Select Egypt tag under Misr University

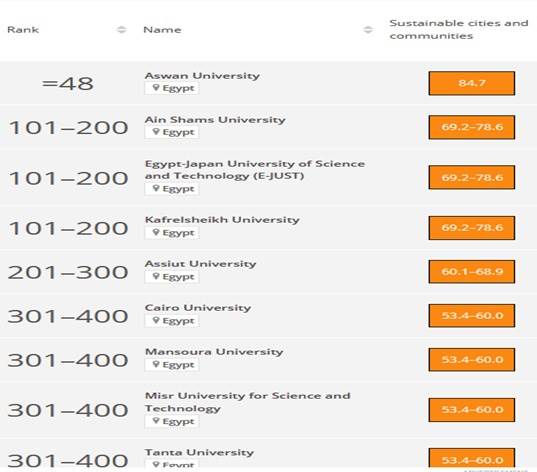tap(172, 421)
